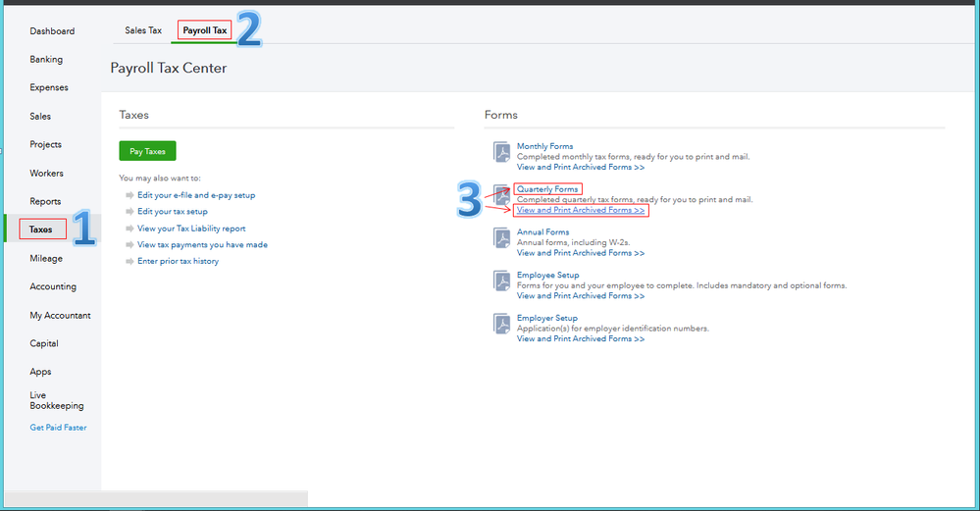Image resolution: width=980 pixels, height=511 pixels.
Task: View archived forms under Employer Setup
Action: pyautogui.click(x=580, y=338)
